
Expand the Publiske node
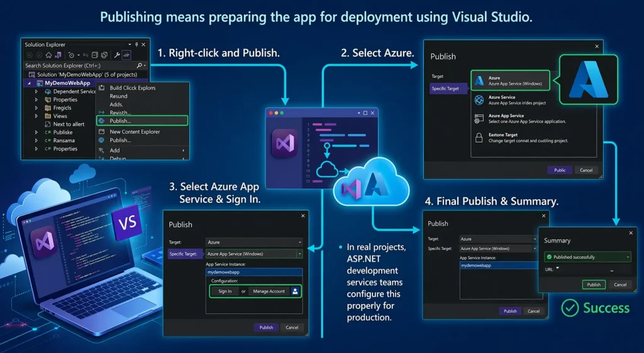(36, 133)
